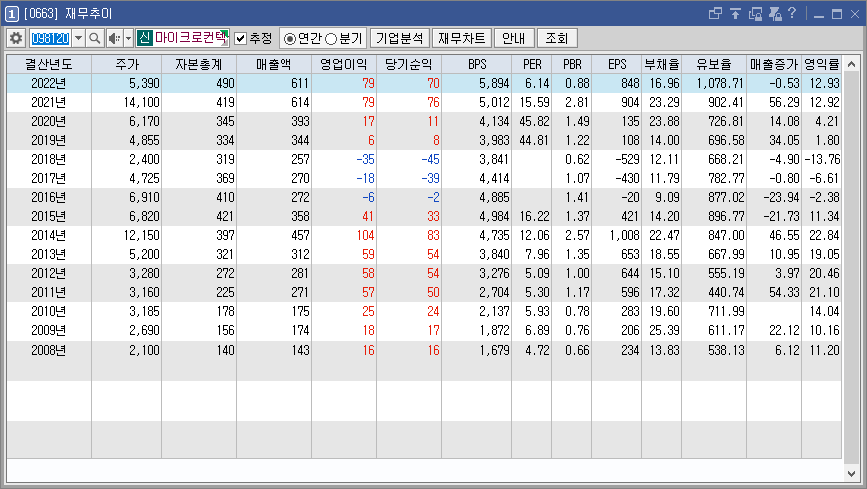867x489 pixels.
Task: Select the 2008년 row label
Action: pos(49,350)
